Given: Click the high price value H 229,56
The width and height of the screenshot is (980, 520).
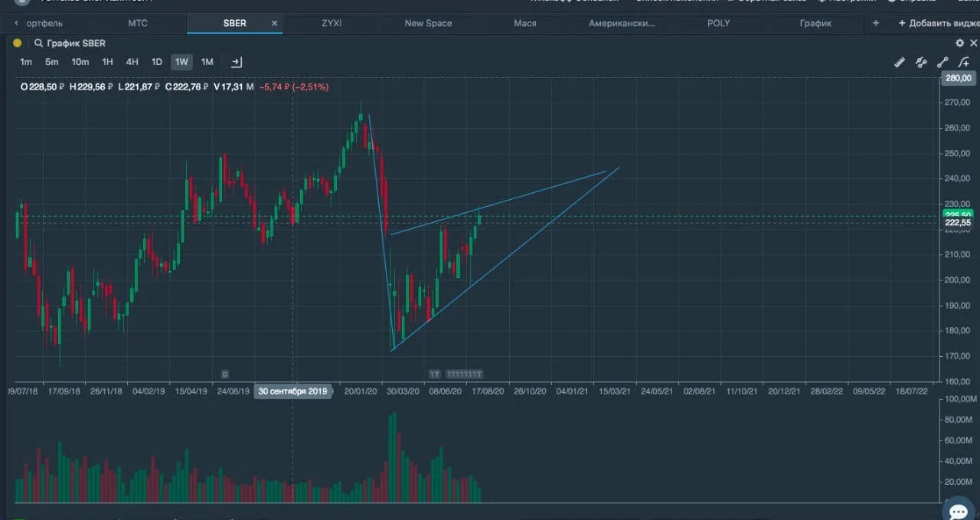Looking at the screenshot, I should point(90,87).
